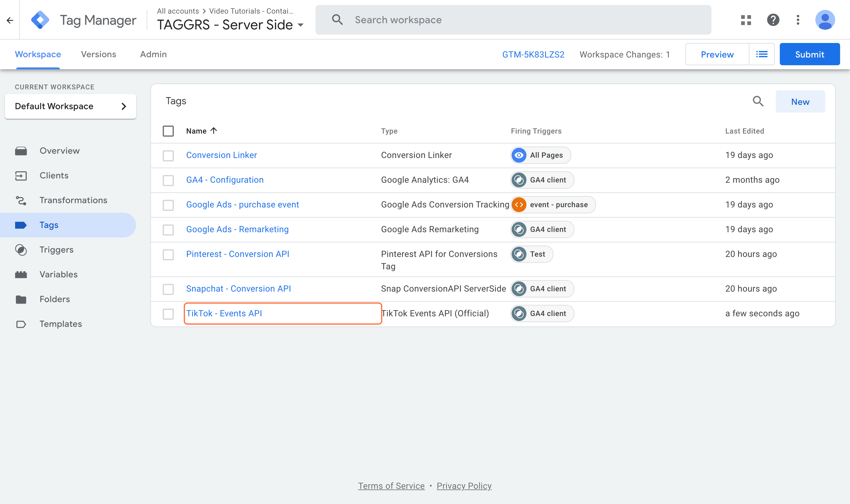This screenshot has width=850, height=504.
Task: Click the workspace changes list icon
Action: 762,54
